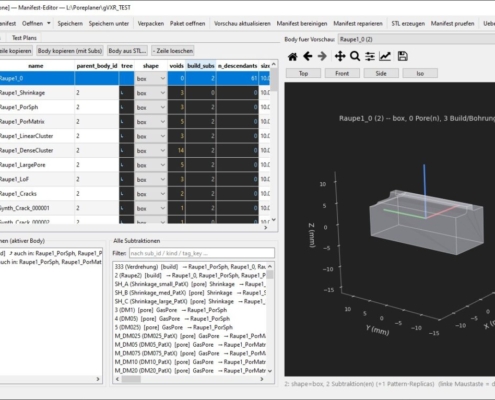The image size is (495, 400).
Task: Activate the Pan move tool icon
Action: tap(340, 56)
